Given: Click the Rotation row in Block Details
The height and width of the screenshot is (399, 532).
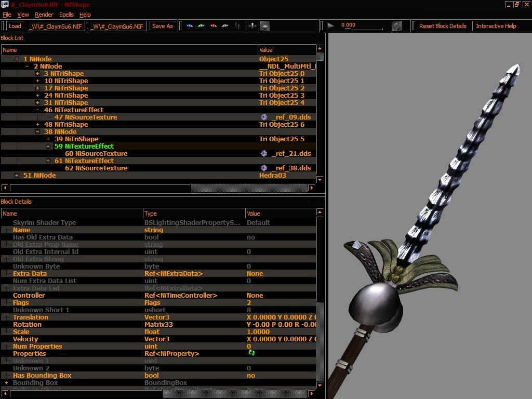Looking at the screenshot, I should tap(158, 324).
